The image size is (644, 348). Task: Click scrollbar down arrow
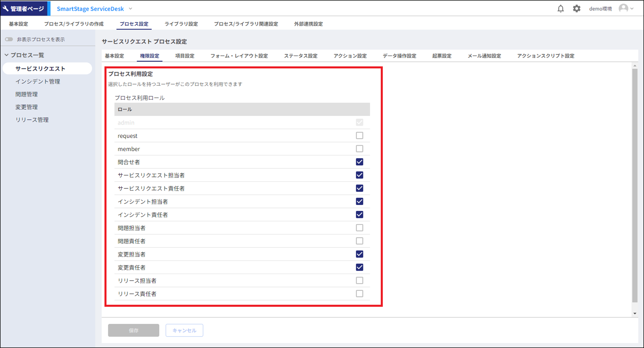click(635, 313)
